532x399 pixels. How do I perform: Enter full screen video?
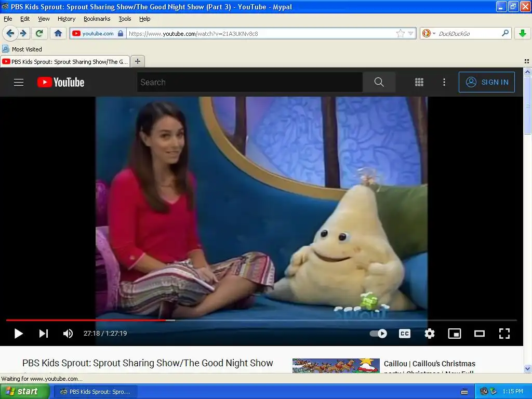coord(504,334)
